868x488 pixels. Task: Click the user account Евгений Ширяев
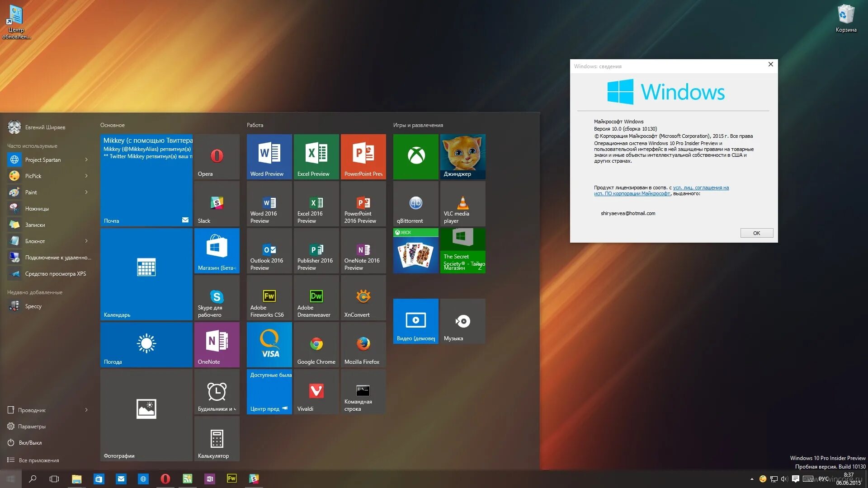(x=45, y=127)
